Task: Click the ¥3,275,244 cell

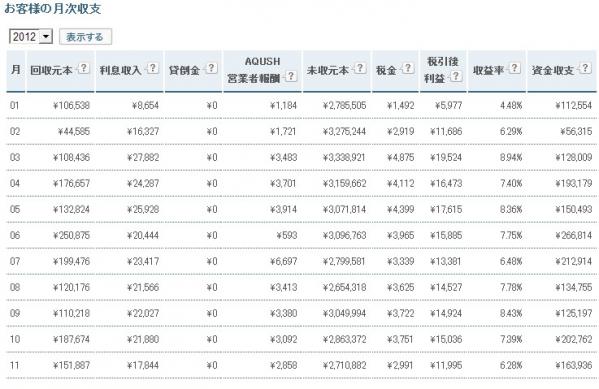Action: 344,131
